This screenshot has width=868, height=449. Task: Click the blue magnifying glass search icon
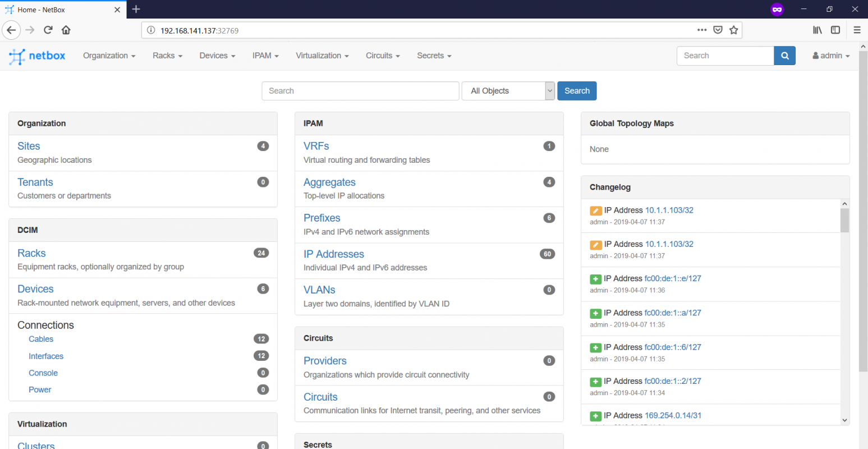784,56
